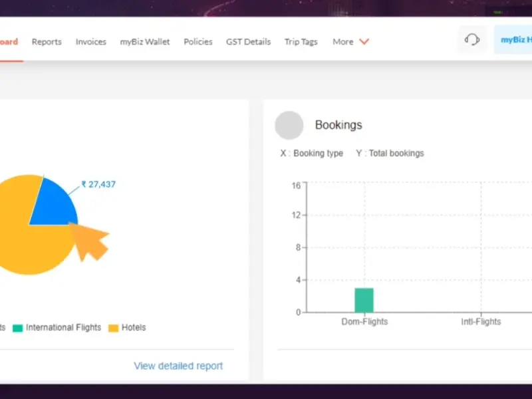Click the Intl-Flights axis label
The image size is (532, 399).
481,322
